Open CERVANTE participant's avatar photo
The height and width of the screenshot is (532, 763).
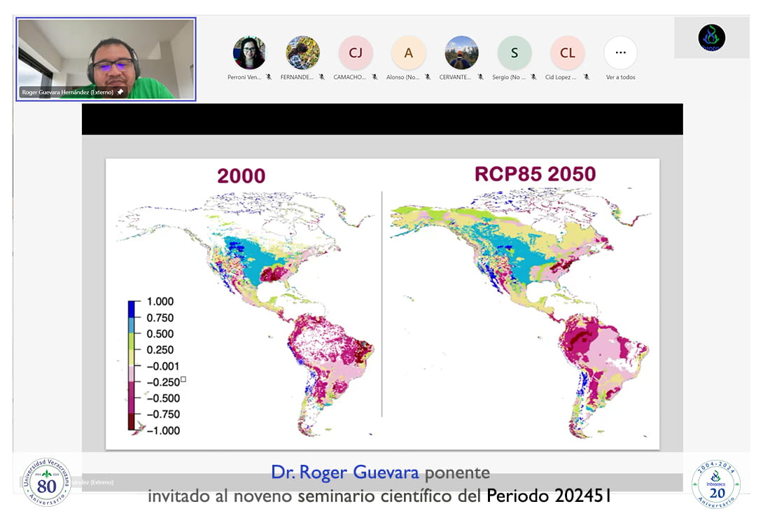(462, 53)
